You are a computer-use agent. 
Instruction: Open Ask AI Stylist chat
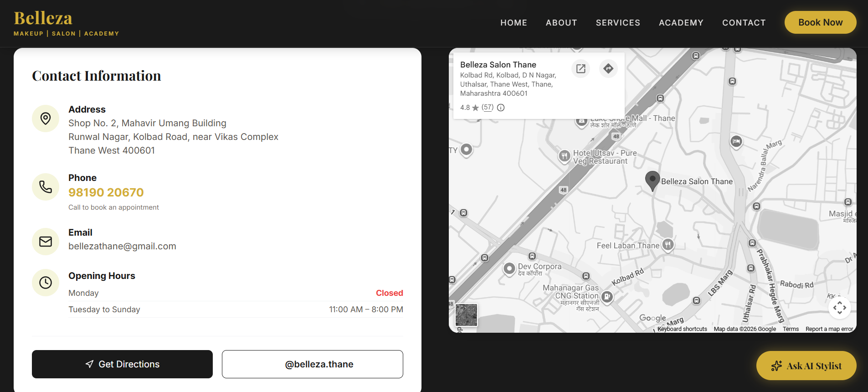coord(806,366)
